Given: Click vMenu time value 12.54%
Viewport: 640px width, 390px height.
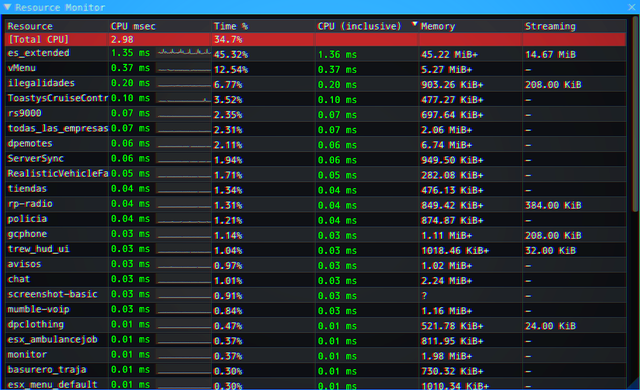Looking at the screenshot, I should 231,70.
